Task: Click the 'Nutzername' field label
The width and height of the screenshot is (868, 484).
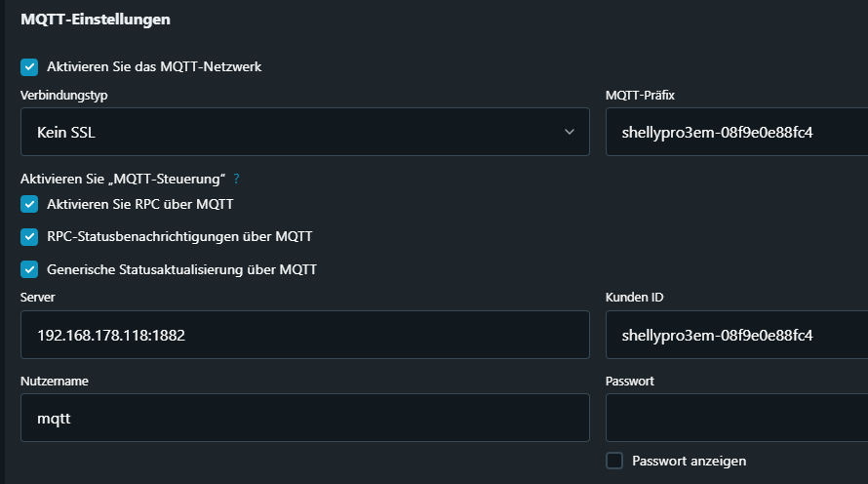Action: coord(55,381)
